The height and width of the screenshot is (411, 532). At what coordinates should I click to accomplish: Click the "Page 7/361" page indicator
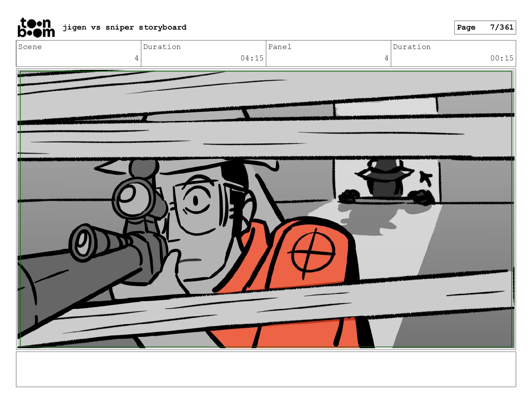(485, 28)
